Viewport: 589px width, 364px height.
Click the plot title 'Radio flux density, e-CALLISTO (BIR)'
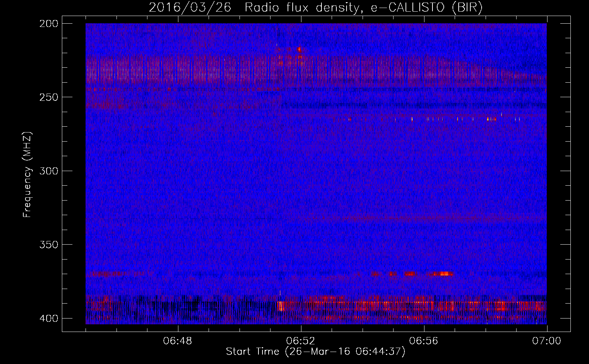(363, 7)
